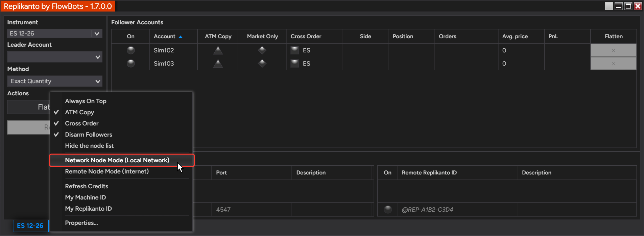644x236 pixels.
Task: Click Flatten button for Sim103 row
Action: 613,64
